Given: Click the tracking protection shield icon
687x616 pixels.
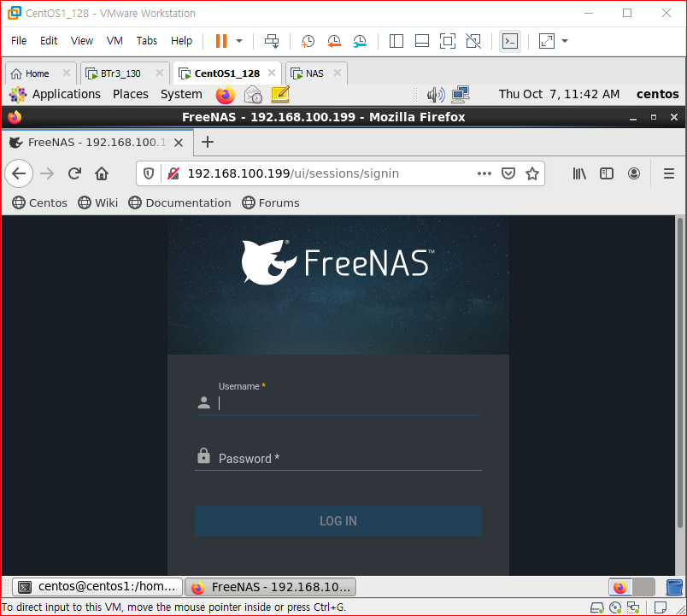Looking at the screenshot, I should point(149,174).
